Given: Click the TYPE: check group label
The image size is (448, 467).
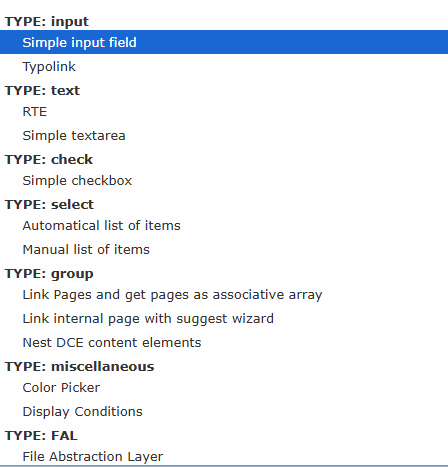Looking at the screenshot, I should click(49, 159).
